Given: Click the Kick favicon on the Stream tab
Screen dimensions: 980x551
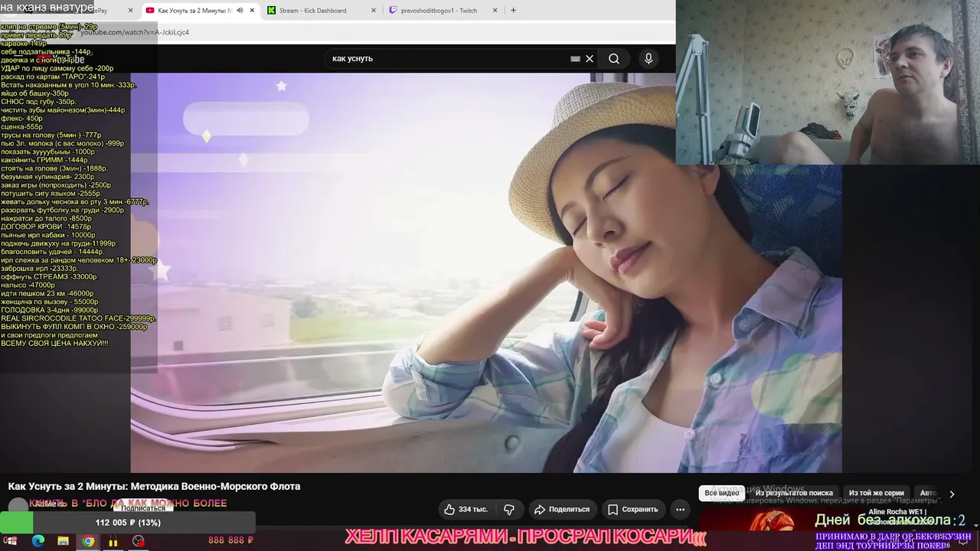Looking at the screenshot, I should 272,11.
